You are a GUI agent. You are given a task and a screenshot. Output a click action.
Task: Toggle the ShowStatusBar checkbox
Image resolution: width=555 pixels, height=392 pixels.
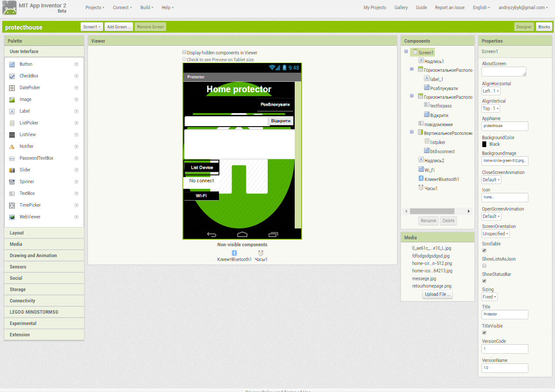point(484,281)
